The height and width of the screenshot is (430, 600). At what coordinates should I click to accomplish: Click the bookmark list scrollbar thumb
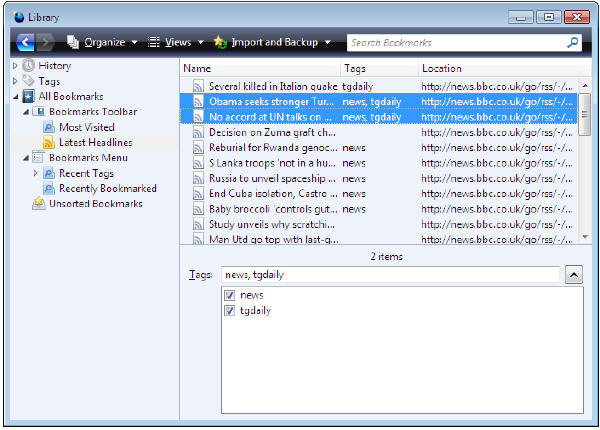(x=585, y=114)
